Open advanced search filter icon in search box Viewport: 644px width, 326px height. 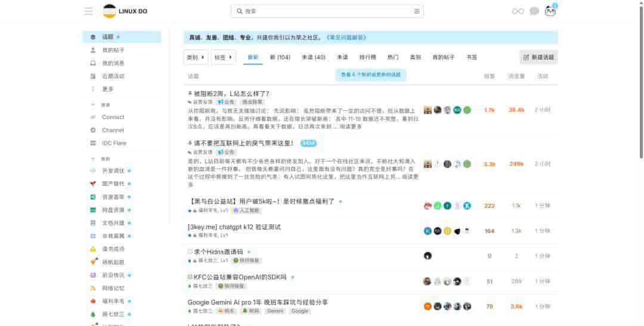pyautogui.click(x=417, y=11)
